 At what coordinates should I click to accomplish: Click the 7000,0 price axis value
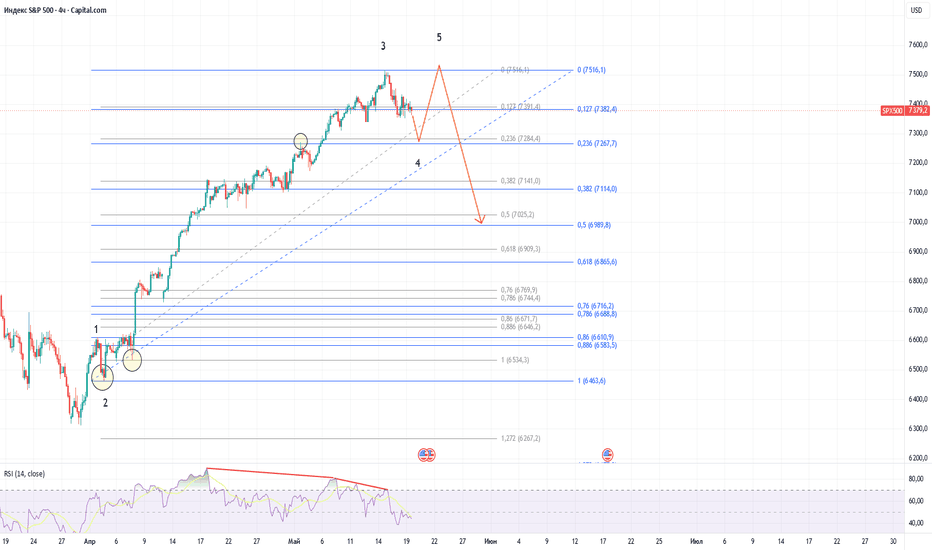(918, 222)
